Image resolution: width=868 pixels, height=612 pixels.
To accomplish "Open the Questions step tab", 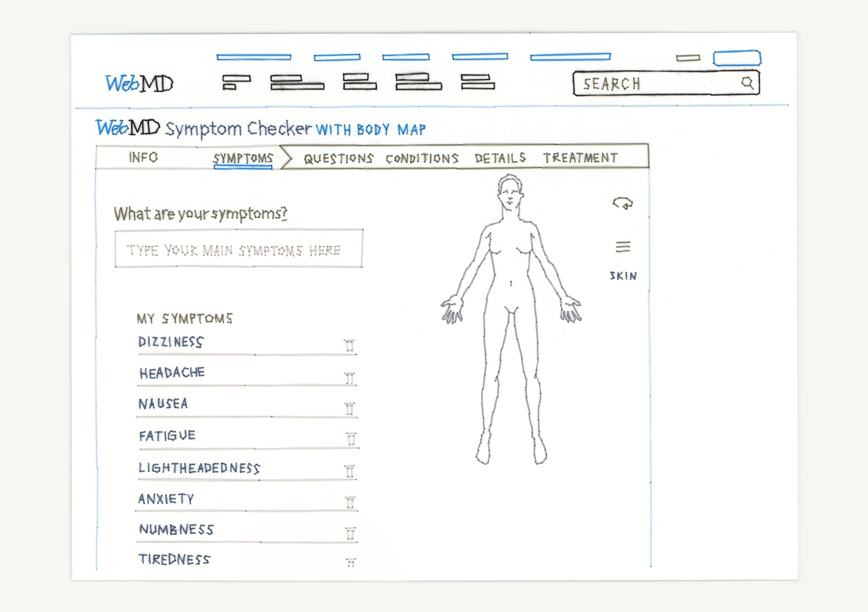I will 339,158.
